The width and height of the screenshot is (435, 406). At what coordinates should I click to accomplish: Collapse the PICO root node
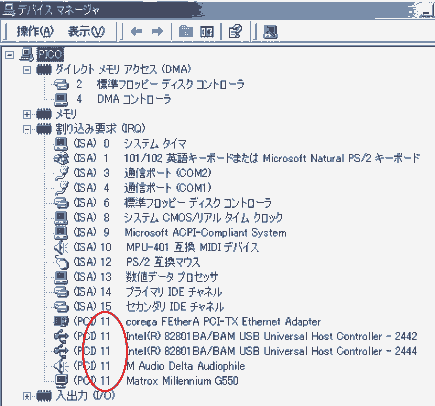coord(10,55)
